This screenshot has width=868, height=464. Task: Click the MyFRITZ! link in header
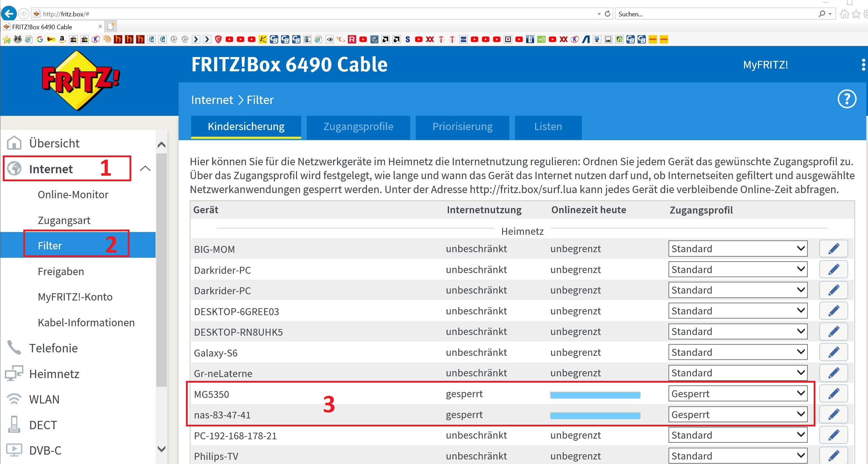click(x=765, y=65)
